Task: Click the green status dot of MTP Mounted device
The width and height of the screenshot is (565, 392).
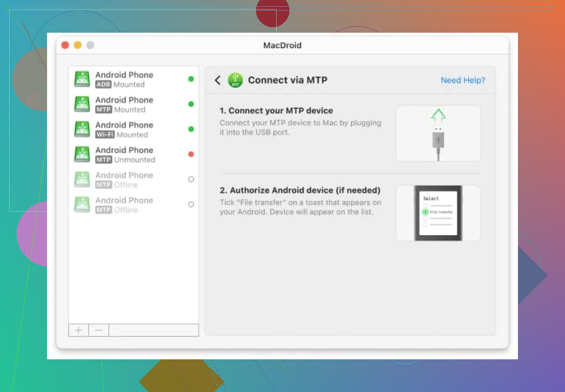Action: pyautogui.click(x=191, y=104)
